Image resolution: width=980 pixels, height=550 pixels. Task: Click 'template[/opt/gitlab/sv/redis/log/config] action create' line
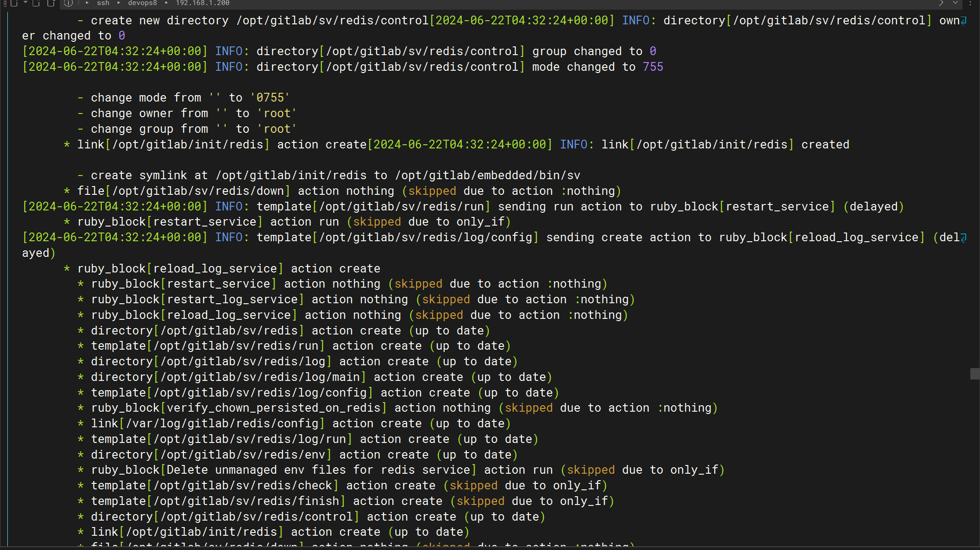[x=318, y=393]
